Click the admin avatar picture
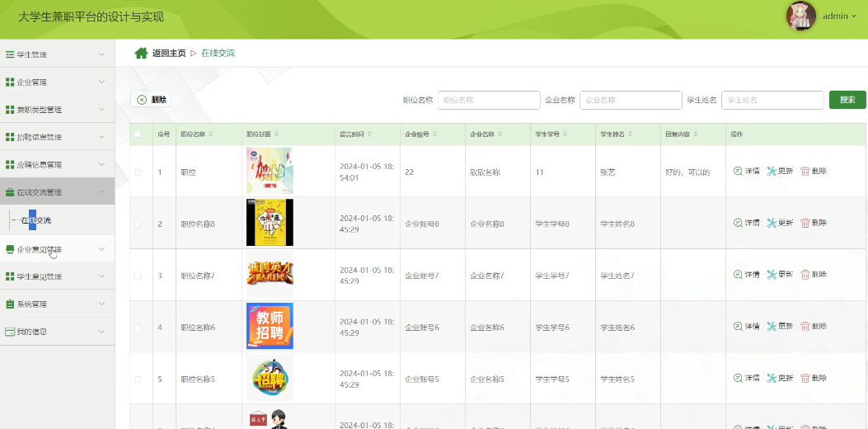This screenshot has width=868, height=429. tap(801, 16)
